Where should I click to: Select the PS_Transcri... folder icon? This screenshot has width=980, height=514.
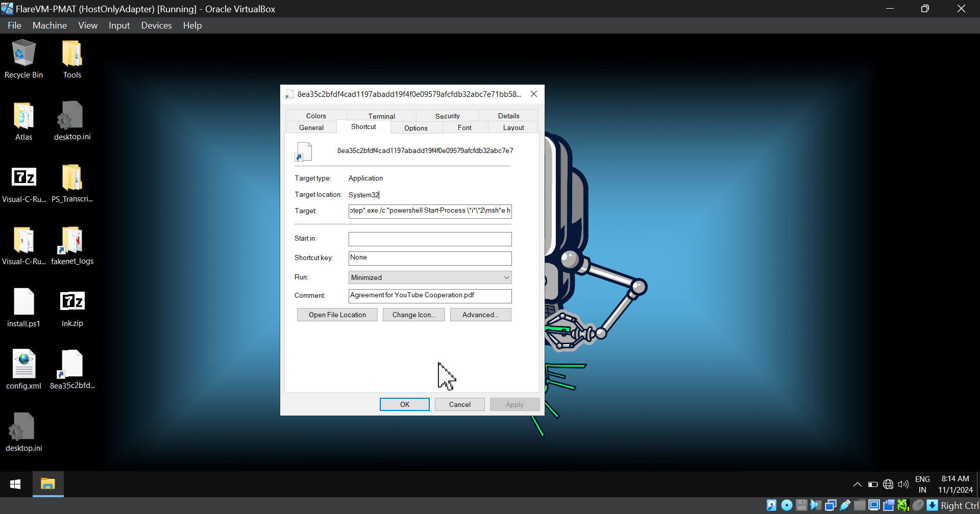[x=72, y=184]
